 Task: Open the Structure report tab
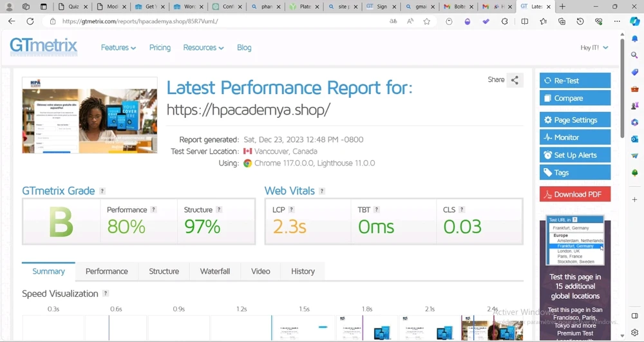tap(164, 271)
